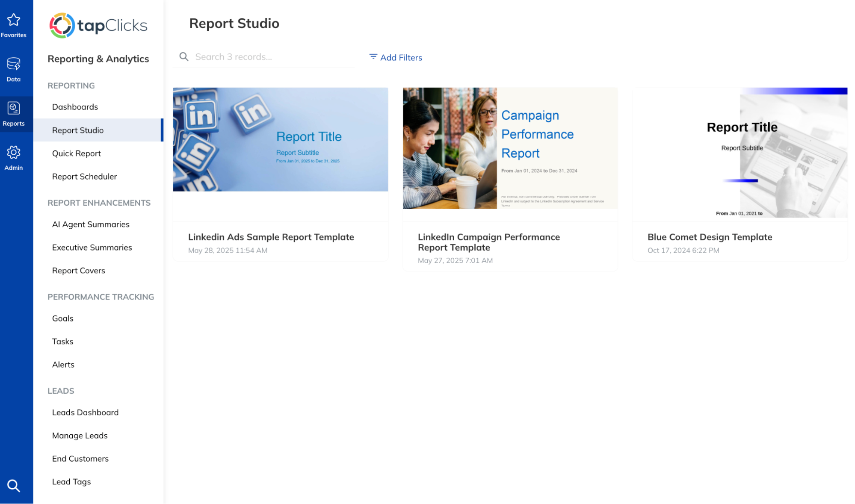Navigate to the Goals page
Image resolution: width=855 pixels, height=504 pixels.
pos(62,318)
